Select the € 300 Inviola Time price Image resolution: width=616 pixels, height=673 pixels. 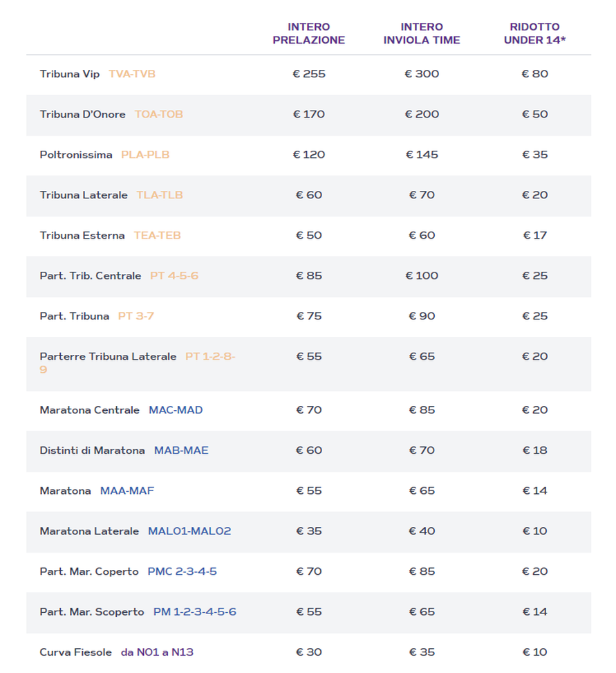(422, 74)
